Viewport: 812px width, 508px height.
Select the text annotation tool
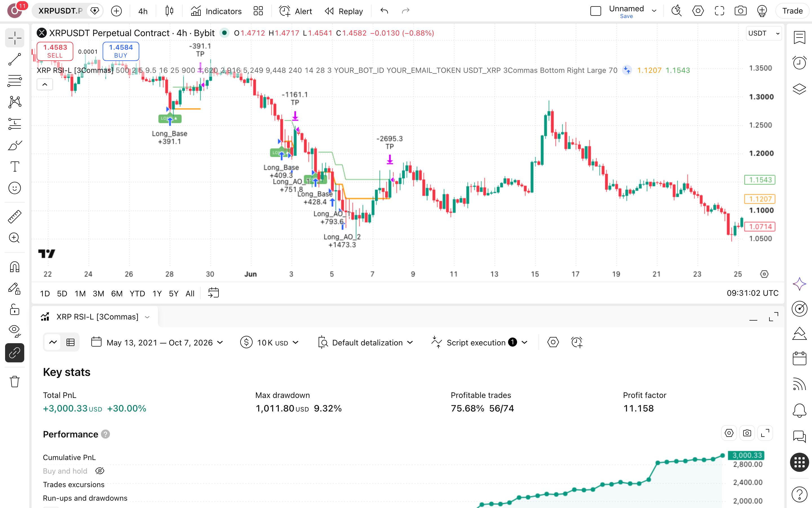[14, 167]
